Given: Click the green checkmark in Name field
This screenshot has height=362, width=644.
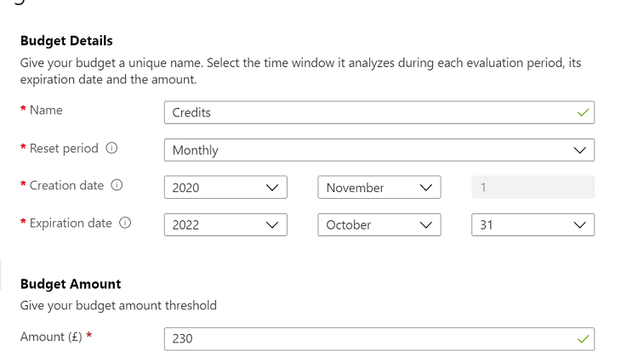Looking at the screenshot, I should pos(583,112).
